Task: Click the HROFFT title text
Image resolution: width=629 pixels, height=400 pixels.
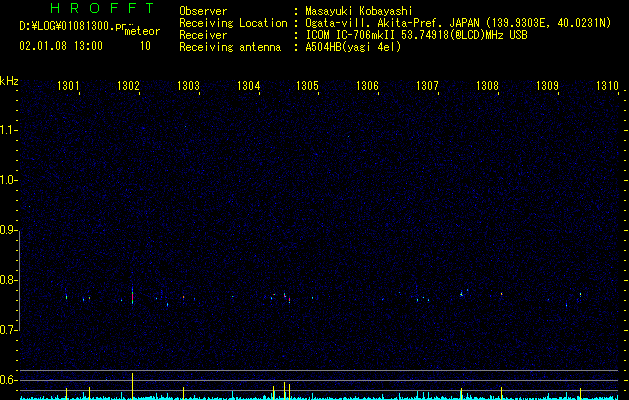Action: tap(103, 8)
